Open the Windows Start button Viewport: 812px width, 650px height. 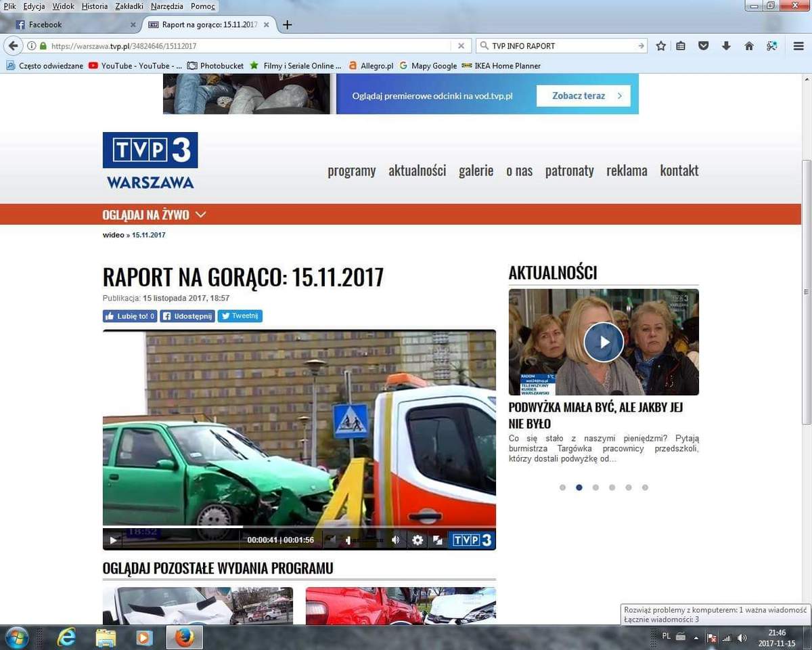point(16,638)
